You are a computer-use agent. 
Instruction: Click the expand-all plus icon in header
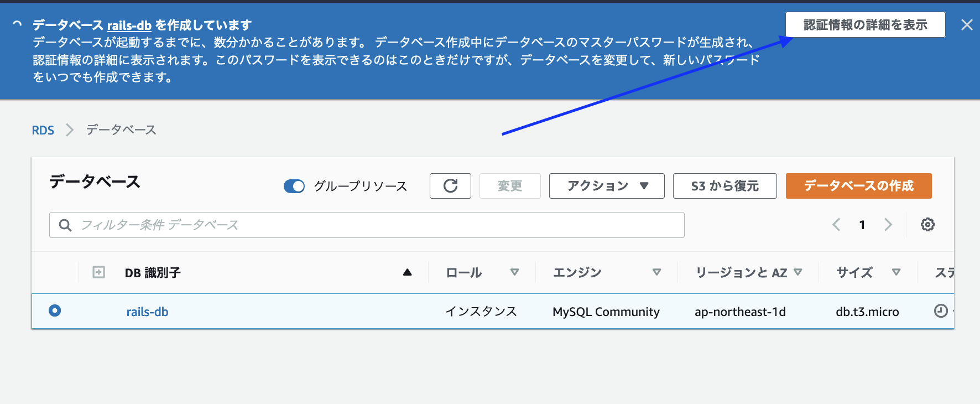click(99, 272)
